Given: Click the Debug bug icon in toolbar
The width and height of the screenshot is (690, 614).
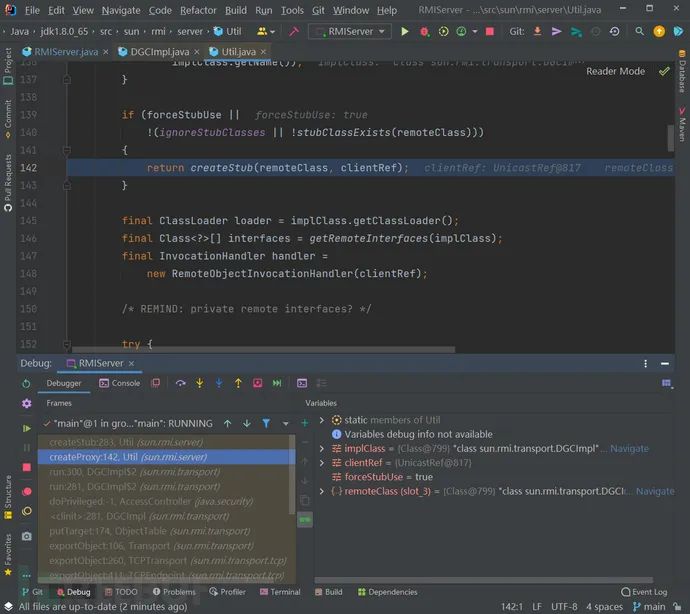Looking at the screenshot, I should (424, 32).
